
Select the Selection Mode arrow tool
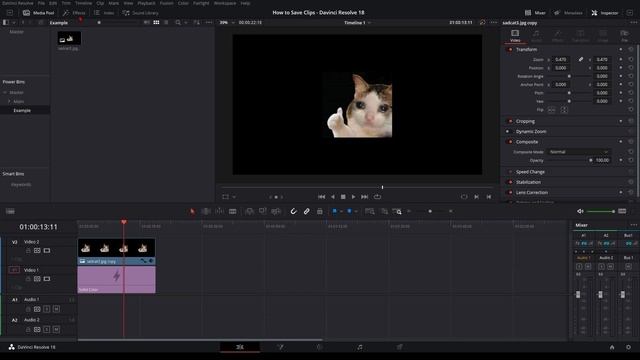[192, 211]
